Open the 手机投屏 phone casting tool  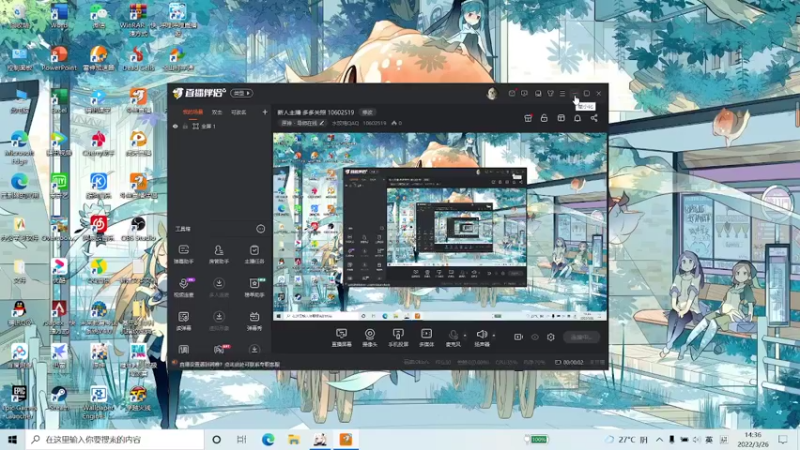pos(398,337)
